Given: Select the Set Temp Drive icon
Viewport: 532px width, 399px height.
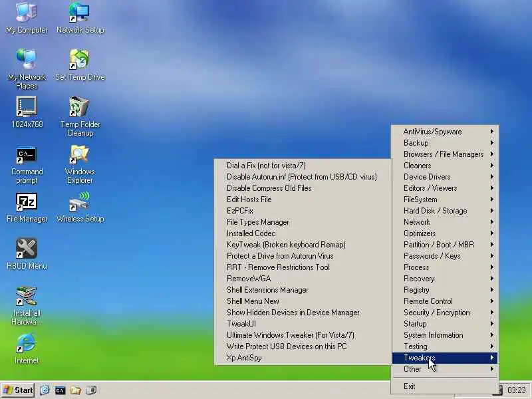Looking at the screenshot, I should tap(80, 65).
